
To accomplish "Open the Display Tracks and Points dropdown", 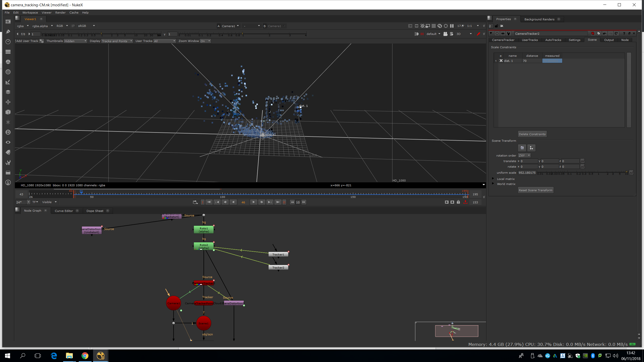I will pyautogui.click(x=117, y=41).
